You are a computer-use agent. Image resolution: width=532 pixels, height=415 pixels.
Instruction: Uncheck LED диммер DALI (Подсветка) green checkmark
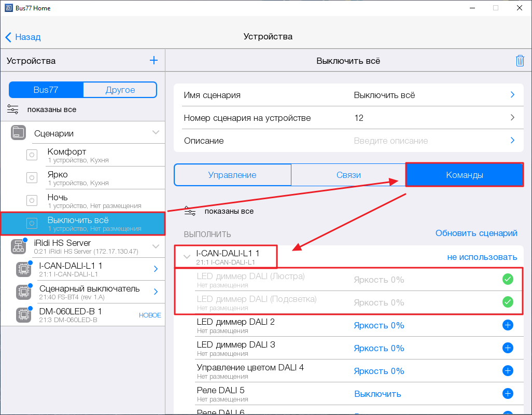508,302
